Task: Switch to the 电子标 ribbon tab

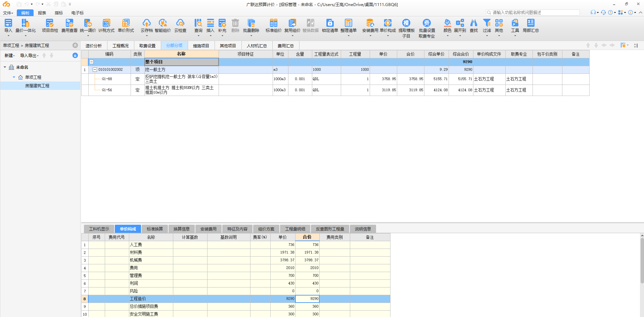Action: 78,13
